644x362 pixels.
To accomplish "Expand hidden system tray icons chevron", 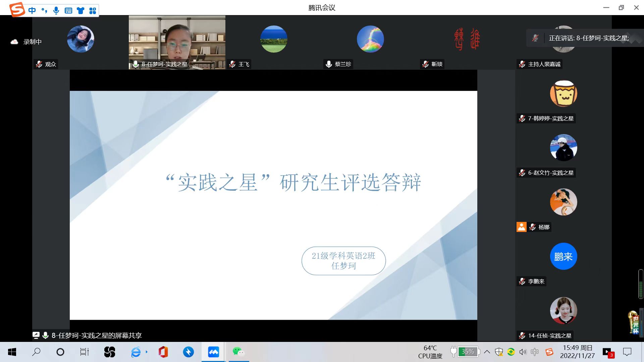I will pos(487,352).
